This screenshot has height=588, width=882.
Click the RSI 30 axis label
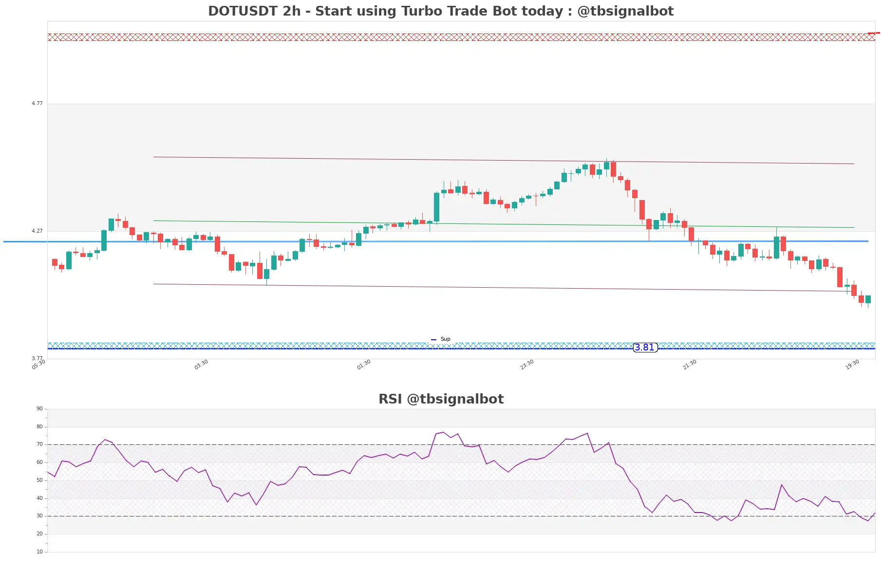[x=39, y=516]
